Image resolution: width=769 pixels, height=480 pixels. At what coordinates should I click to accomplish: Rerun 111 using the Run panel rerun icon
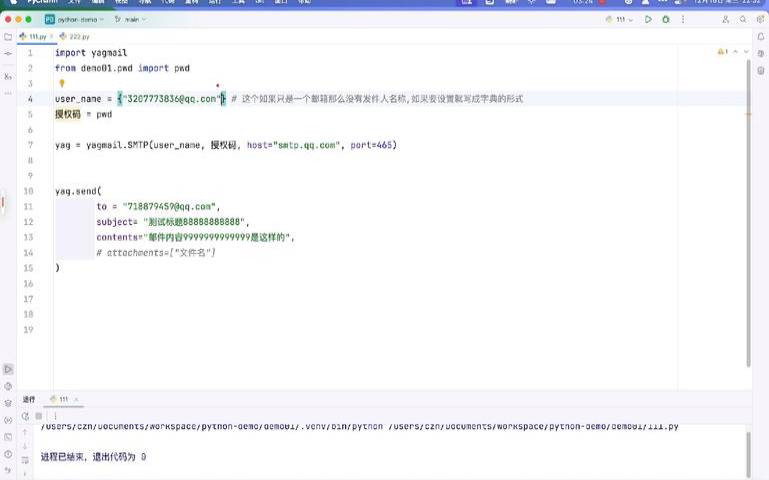click(25, 416)
